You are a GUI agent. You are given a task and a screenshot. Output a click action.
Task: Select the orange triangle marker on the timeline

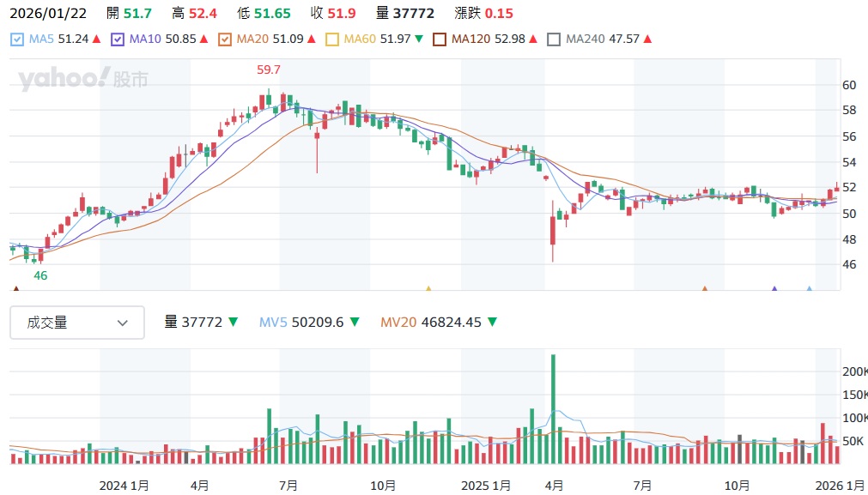704,289
